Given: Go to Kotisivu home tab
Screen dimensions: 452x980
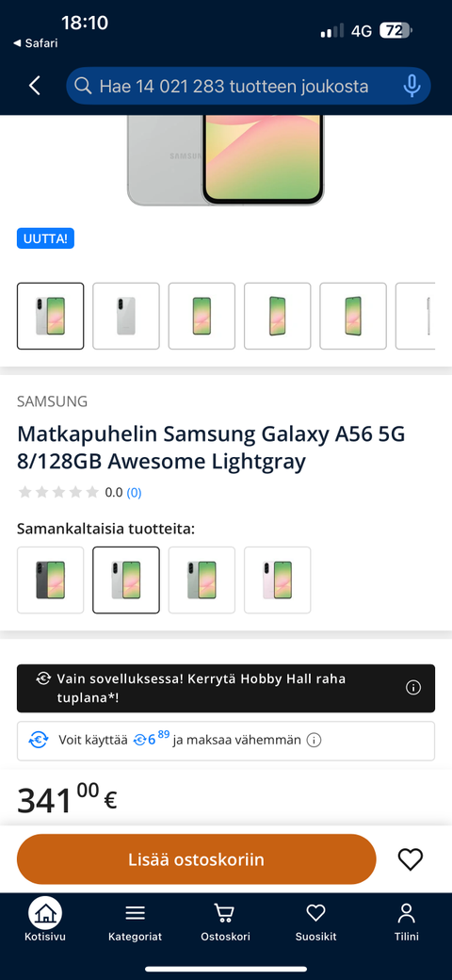Looking at the screenshot, I should point(45,920).
